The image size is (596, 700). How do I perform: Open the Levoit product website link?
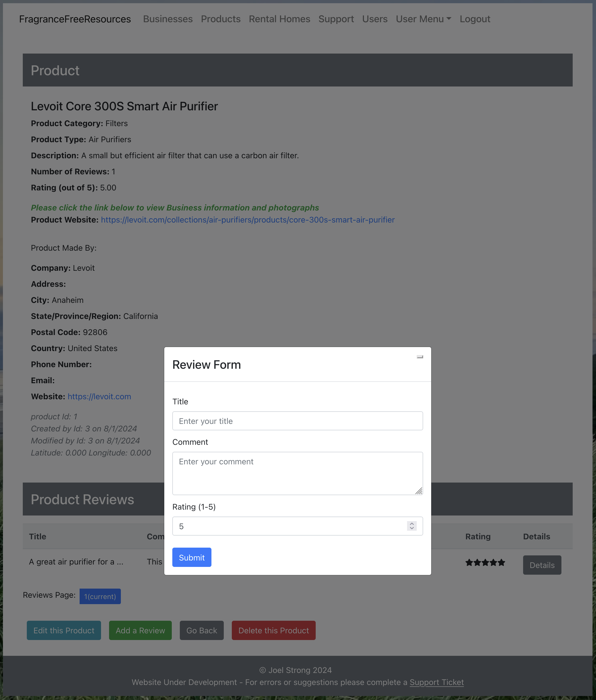coord(248,220)
